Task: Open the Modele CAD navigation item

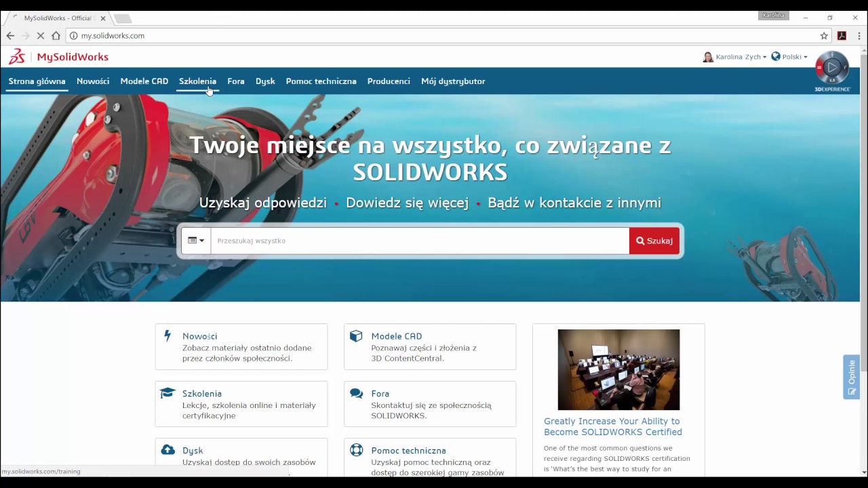Action: pos(144,81)
